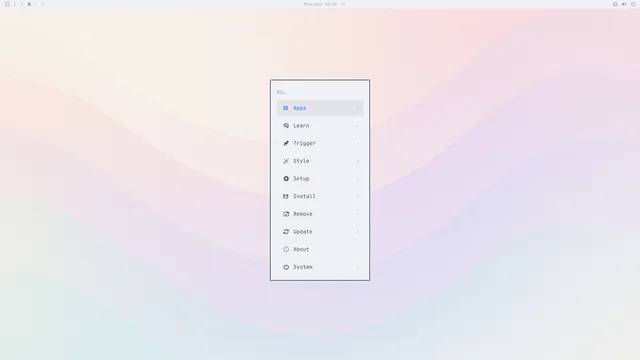Click the Apps grid icon

pyautogui.click(x=286, y=108)
